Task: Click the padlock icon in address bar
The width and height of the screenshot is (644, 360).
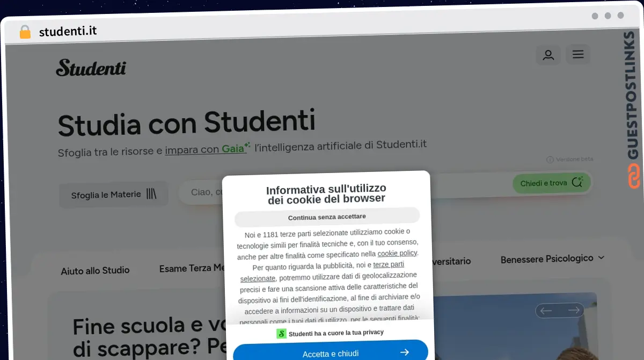Action: (25, 32)
